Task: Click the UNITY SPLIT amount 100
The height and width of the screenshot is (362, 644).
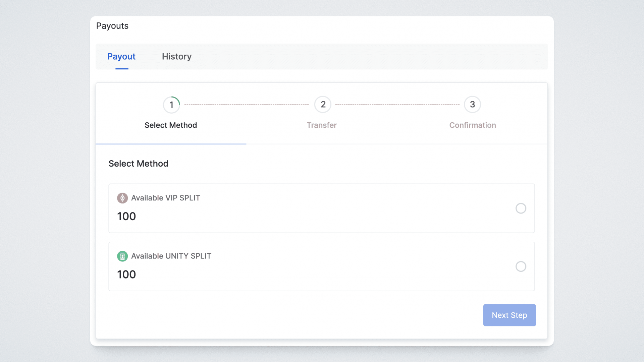Action: 126,275
